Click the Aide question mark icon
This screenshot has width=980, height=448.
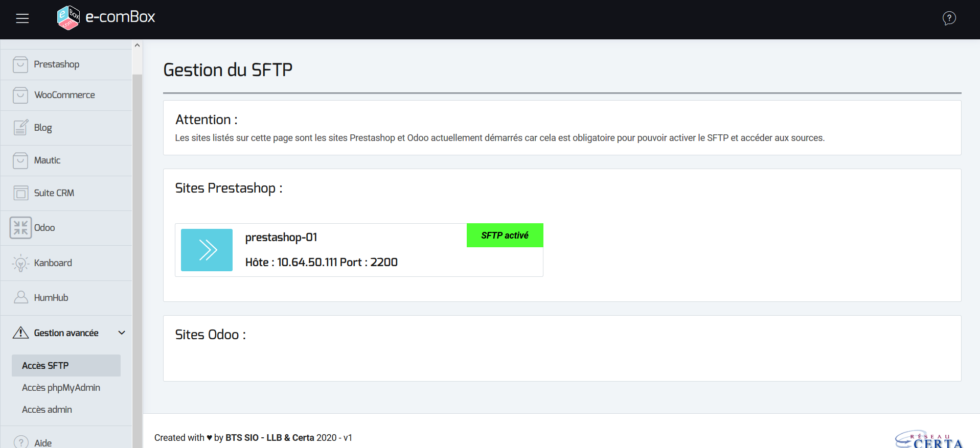[x=21, y=442]
